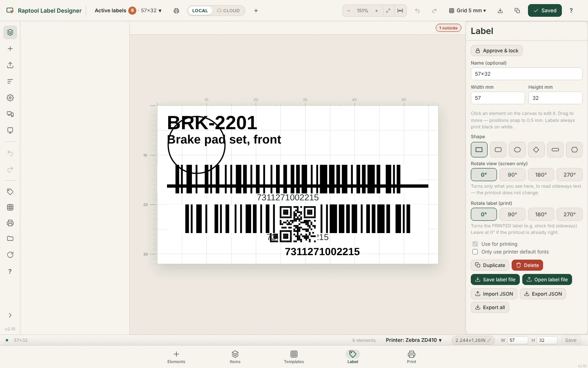Open the Print bottom tab
588x368 pixels.
[412, 357]
